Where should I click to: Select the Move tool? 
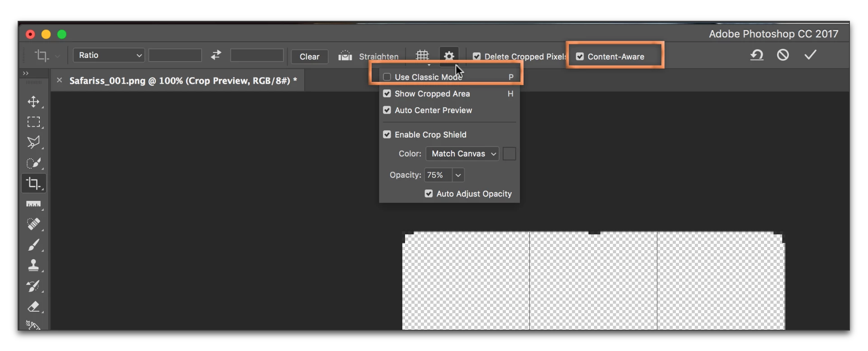[33, 102]
